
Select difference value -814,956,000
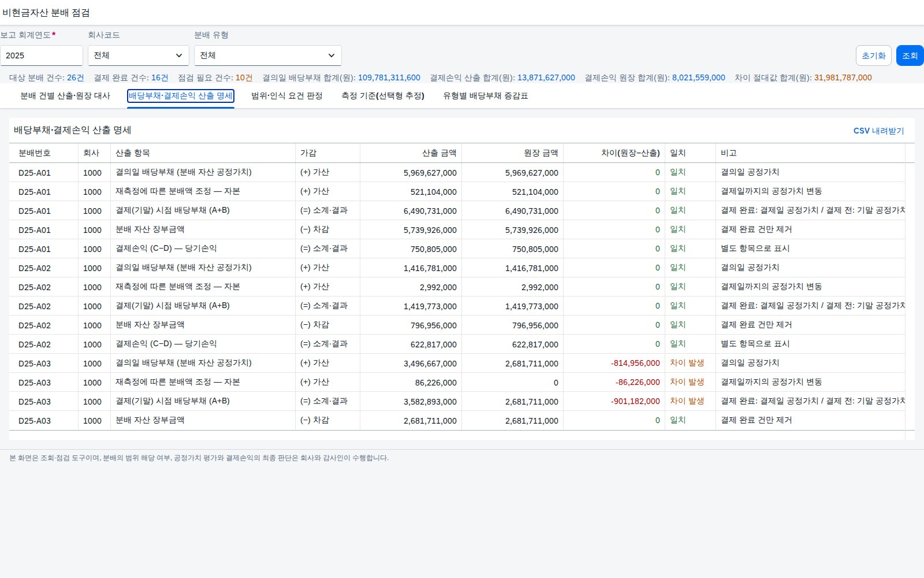click(x=635, y=364)
